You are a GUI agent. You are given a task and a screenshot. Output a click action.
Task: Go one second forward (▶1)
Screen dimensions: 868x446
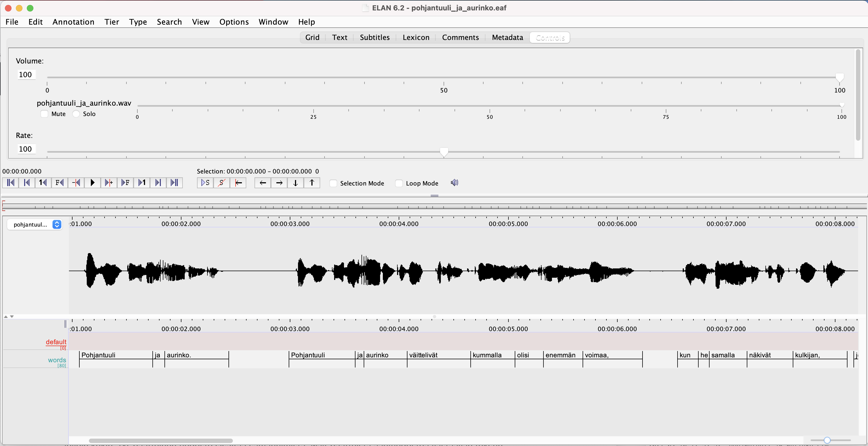pos(141,183)
